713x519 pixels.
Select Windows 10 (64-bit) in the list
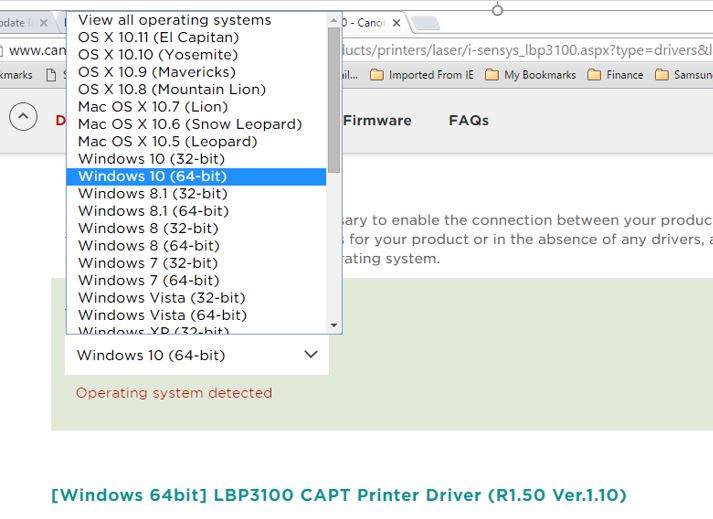point(152,176)
